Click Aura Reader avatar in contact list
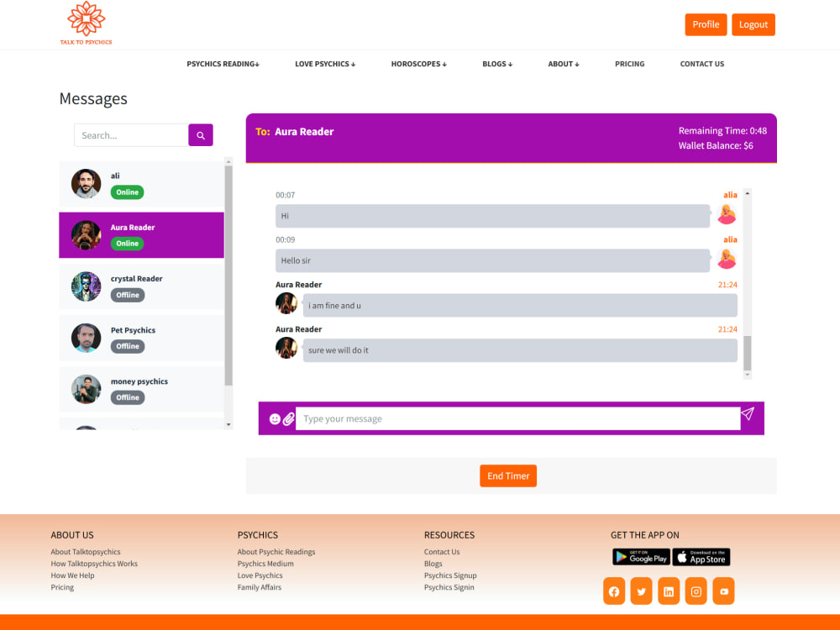Image resolution: width=840 pixels, height=630 pixels. click(x=86, y=235)
